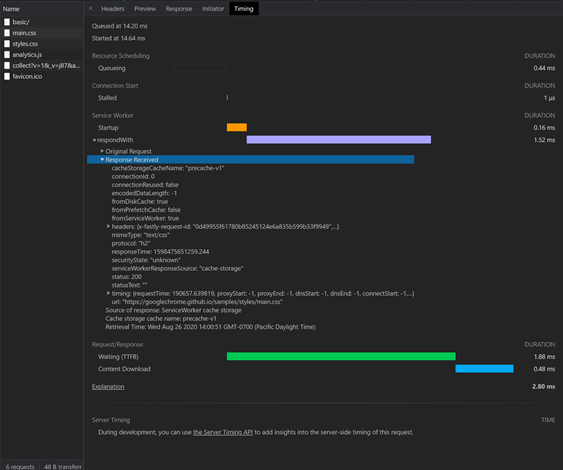The width and height of the screenshot is (563, 470).
Task: Click the securityState "unknown" line
Action: [x=146, y=260]
